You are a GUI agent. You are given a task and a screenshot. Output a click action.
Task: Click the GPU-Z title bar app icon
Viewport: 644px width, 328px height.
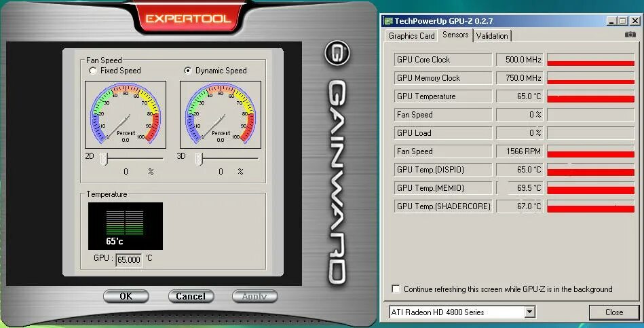tap(387, 20)
